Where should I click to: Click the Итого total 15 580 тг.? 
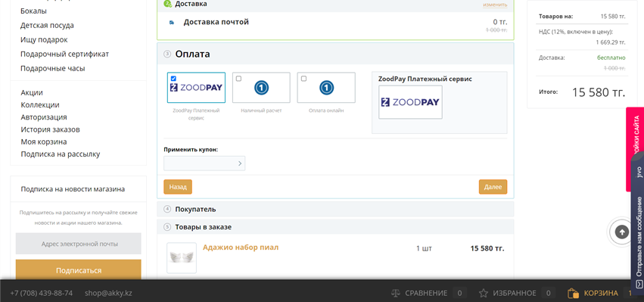click(x=599, y=92)
